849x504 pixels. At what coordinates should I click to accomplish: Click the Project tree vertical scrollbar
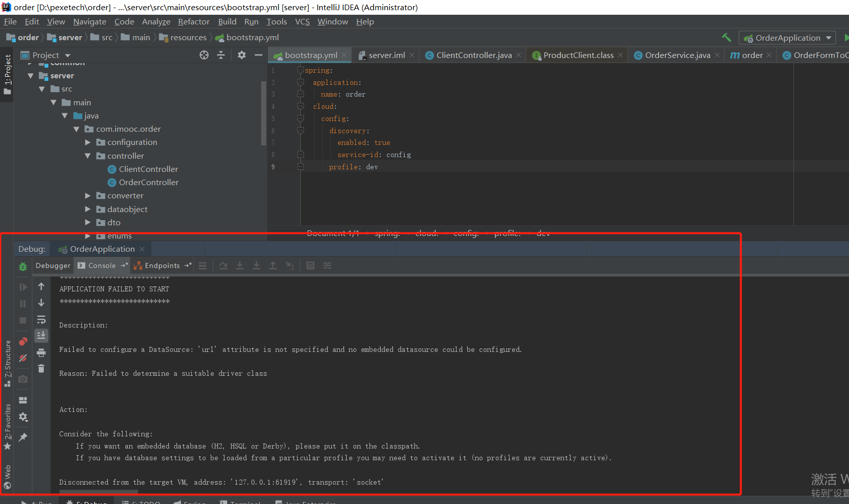pos(263,113)
